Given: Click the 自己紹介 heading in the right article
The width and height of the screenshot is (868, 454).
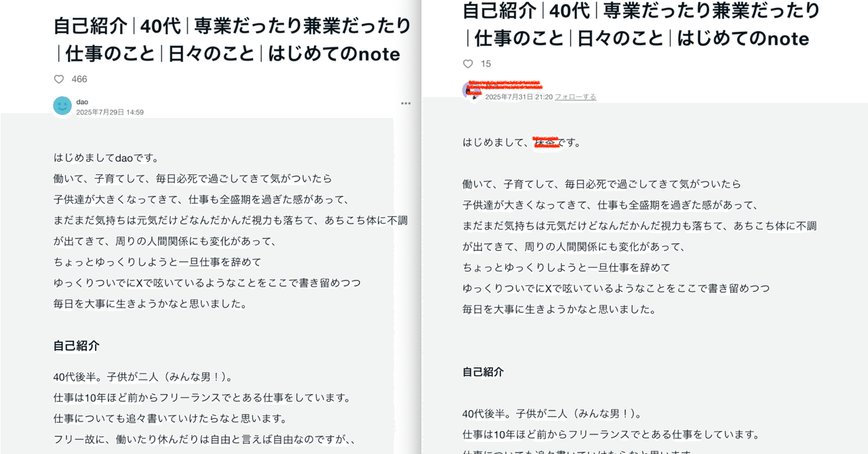Looking at the screenshot, I should click(483, 371).
